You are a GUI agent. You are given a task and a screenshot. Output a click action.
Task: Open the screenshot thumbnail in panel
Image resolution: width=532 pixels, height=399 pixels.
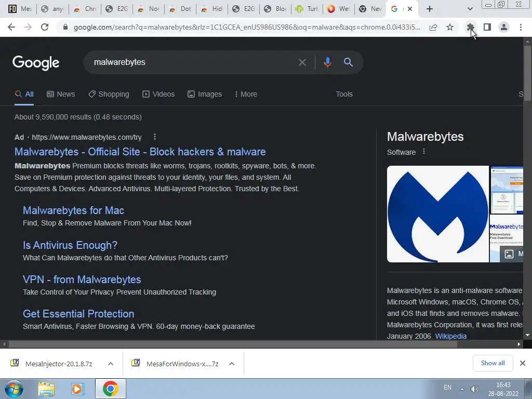(506, 190)
